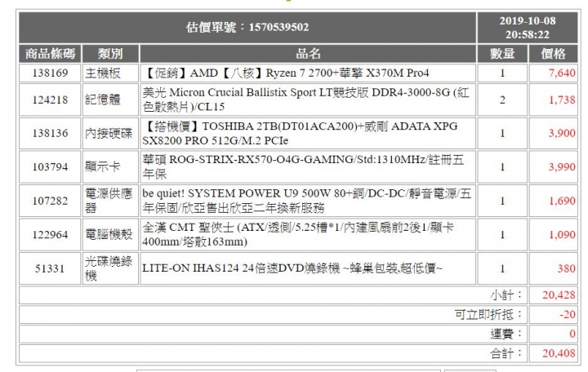588x372 pixels.
Task: Click the 可立即折抵 label
Action: 488,314
